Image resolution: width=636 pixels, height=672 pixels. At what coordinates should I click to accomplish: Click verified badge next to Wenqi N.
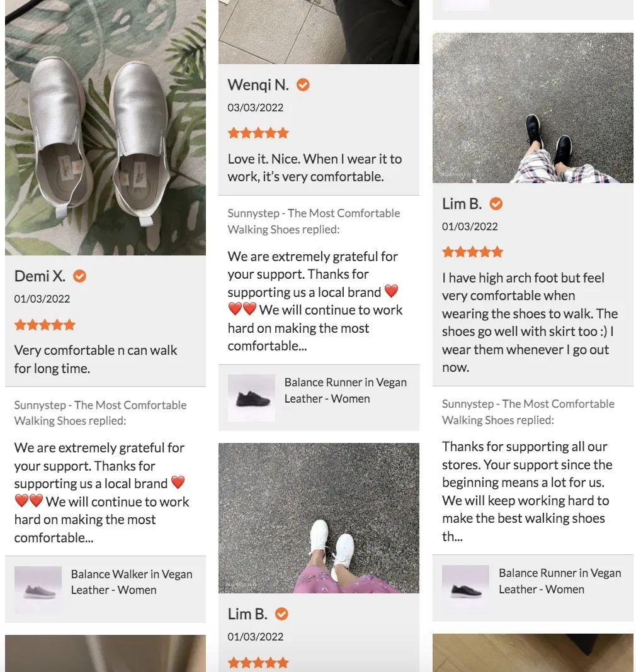point(303,85)
